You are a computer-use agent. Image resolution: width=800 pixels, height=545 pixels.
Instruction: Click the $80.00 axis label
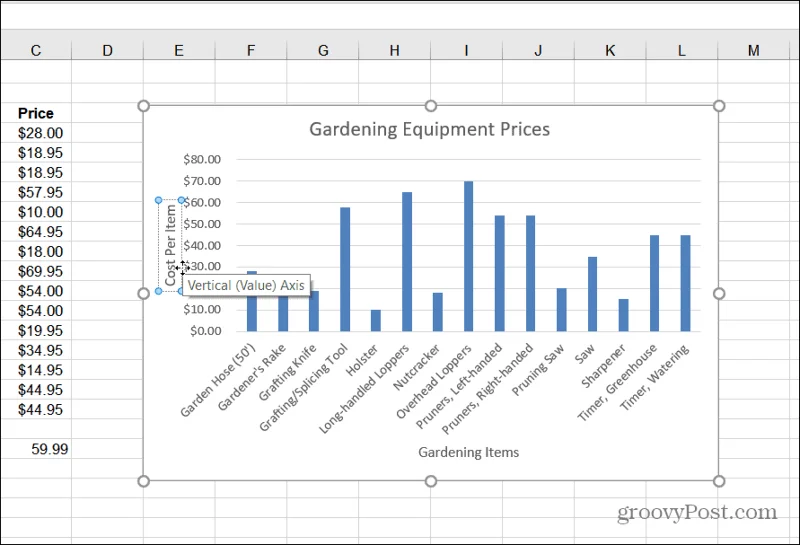point(202,159)
